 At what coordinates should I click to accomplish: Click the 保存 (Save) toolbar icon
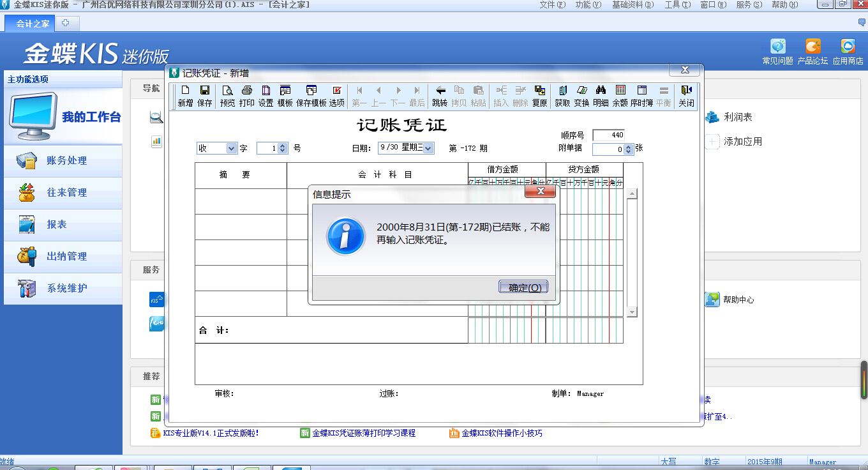coord(204,96)
